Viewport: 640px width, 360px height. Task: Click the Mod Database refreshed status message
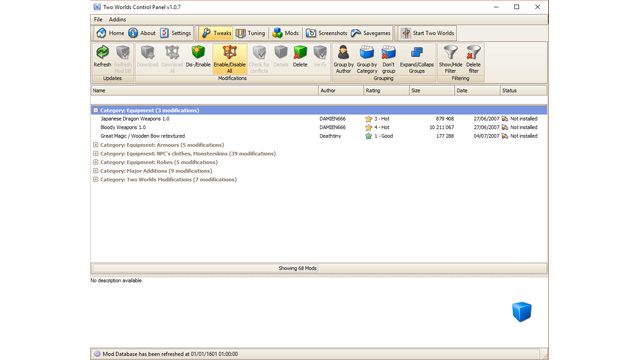click(170, 354)
